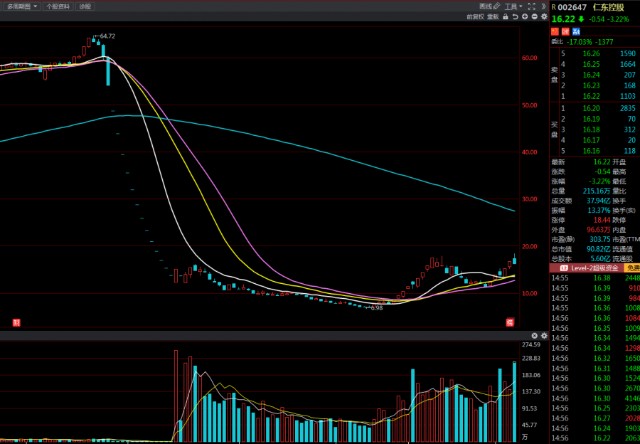Image resolution: width=640 pixels, height=444 pixels.
Task: Toggle 前复权 price adjustment
Action: coord(474,17)
